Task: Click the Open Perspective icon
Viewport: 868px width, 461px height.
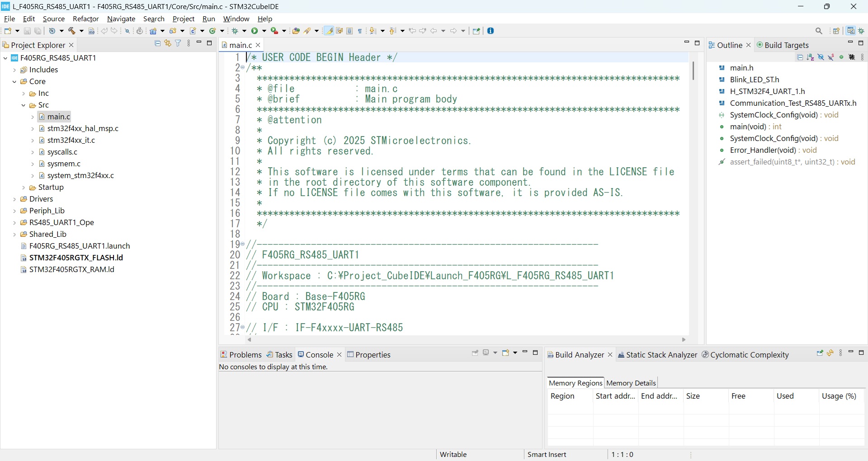Action: click(x=836, y=31)
